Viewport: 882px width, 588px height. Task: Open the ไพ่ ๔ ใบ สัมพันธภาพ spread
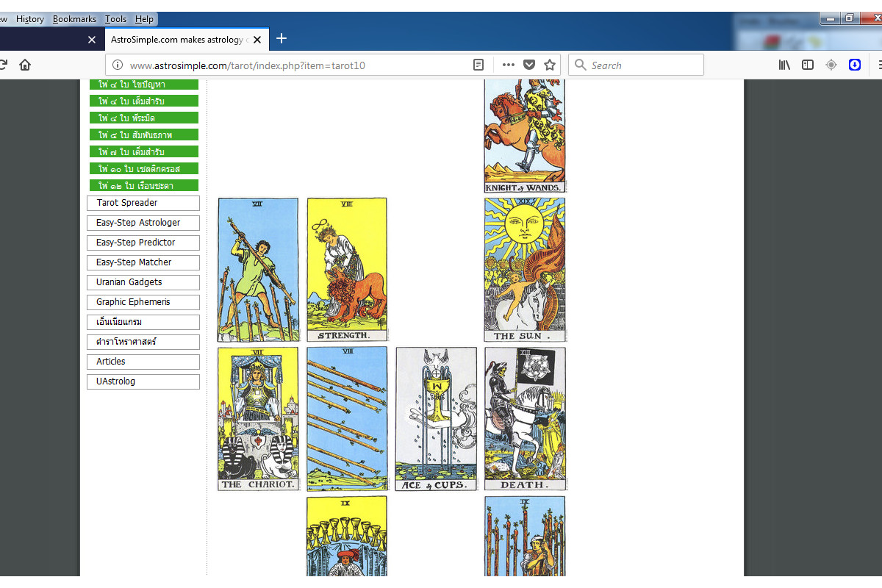pyautogui.click(x=144, y=135)
